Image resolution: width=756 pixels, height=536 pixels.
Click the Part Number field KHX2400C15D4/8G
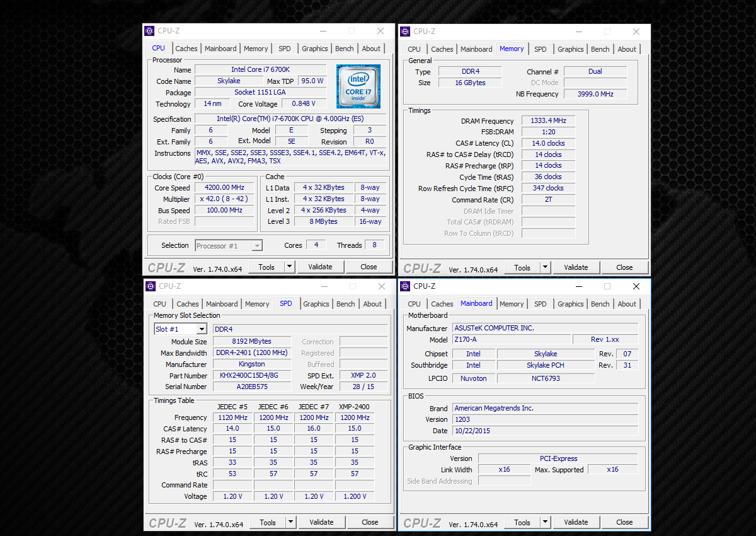252,375
